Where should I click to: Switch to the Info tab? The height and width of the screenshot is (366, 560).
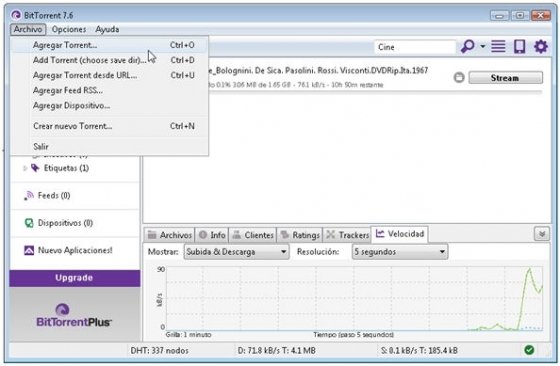point(212,235)
